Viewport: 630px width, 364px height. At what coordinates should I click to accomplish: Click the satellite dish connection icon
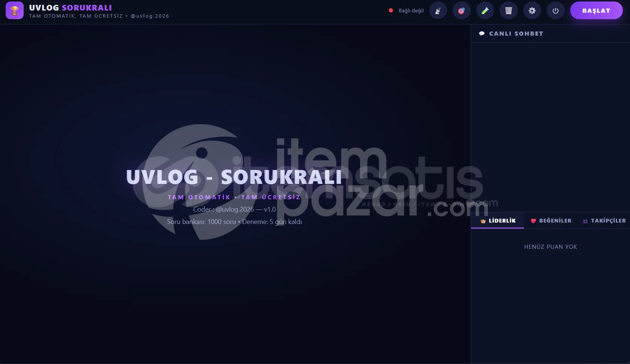438,11
